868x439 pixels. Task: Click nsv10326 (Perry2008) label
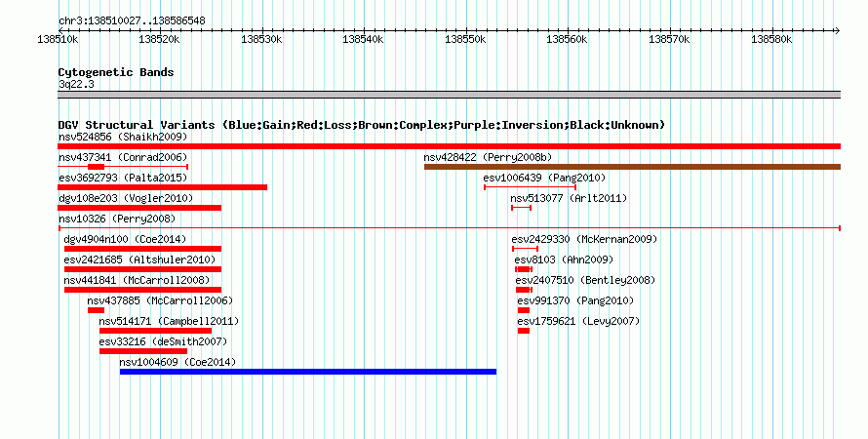point(117,219)
